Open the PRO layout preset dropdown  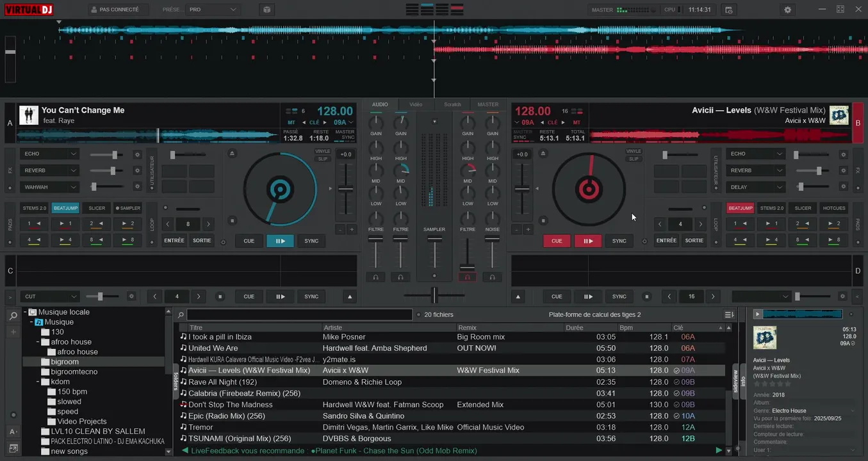point(214,10)
